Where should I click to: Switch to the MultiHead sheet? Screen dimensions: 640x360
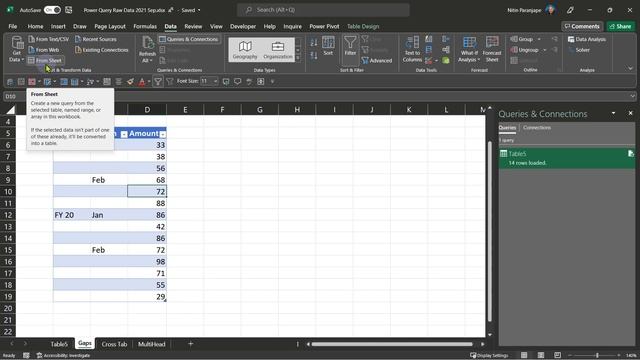point(151,344)
